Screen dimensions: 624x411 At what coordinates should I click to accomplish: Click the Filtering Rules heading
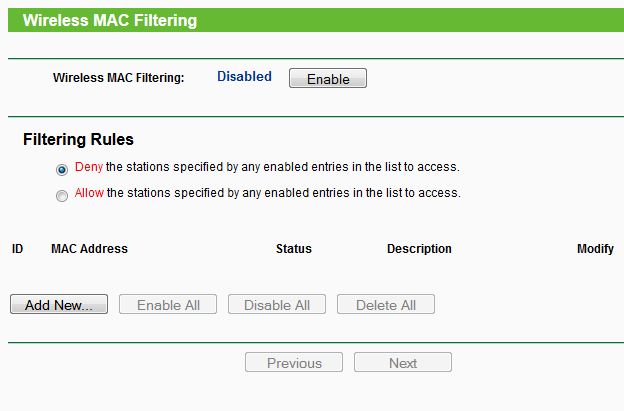coord(78,140)
